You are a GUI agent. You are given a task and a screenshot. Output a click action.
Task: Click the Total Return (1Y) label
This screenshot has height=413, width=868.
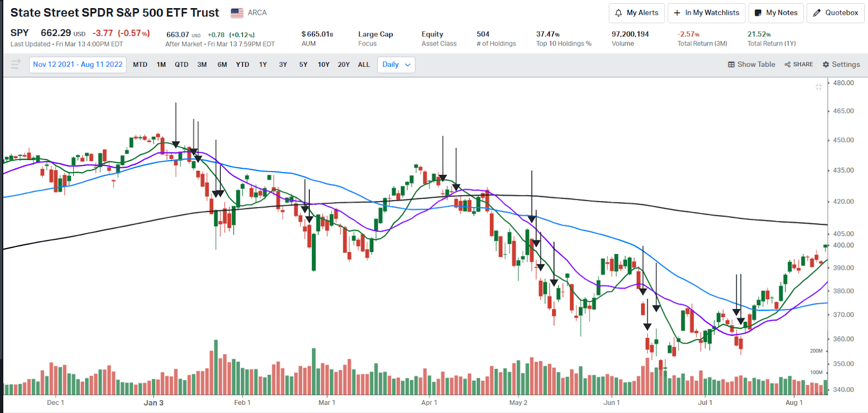click(x=771, y=43)
